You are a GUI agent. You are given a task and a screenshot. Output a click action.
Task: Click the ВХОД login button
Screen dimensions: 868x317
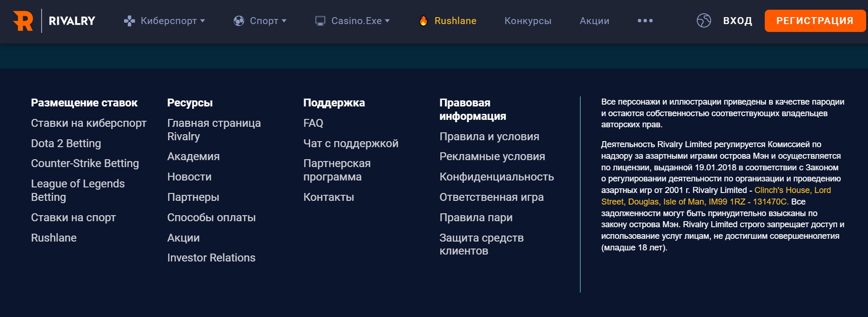(737, 21)
